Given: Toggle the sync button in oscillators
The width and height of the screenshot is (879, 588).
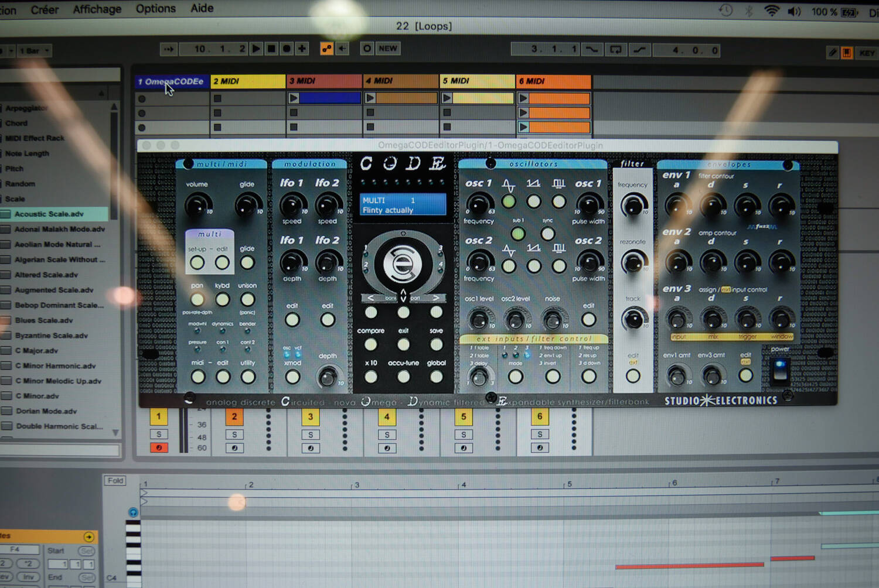Looking at the screenshot, I should coord(547,234).
